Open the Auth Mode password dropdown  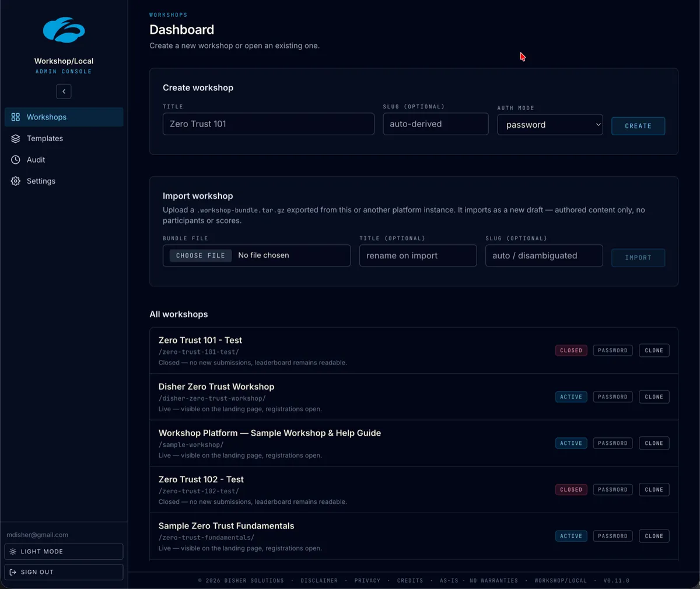[x=550, y=125]
